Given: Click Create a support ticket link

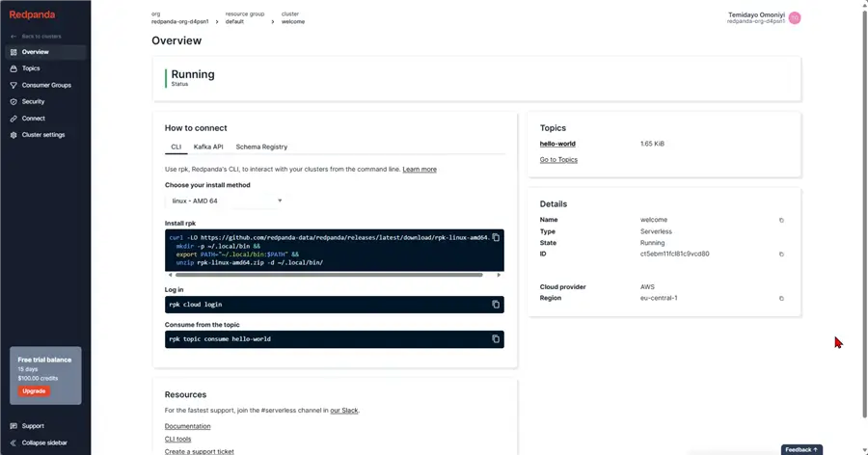Looking at the screenshot, I should [x=200, y=452].
